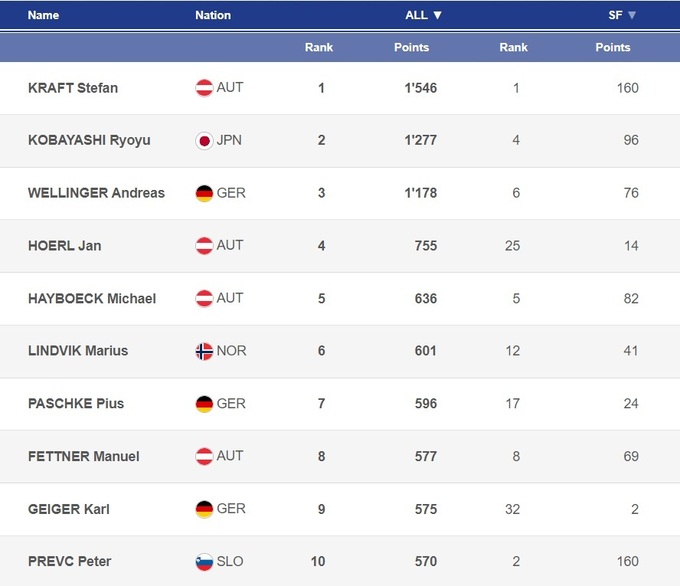Click the Germany flag beside Karl Geiger
Image resolution: width=680 pixels, height=586 pixels.
coord(204,509)
